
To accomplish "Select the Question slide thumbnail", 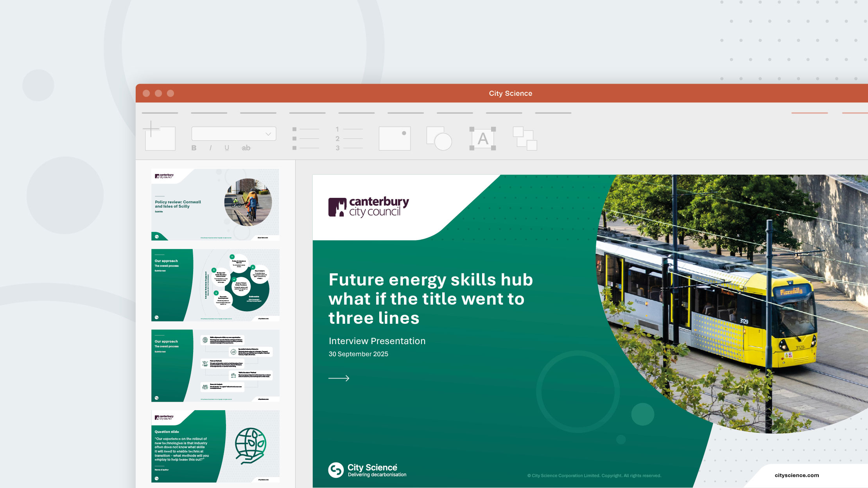I will (215, 446).
